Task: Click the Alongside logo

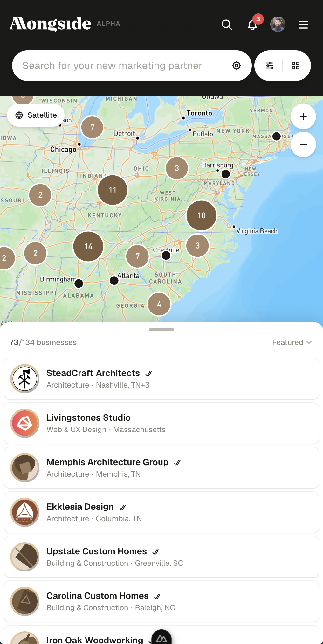Action: pos(51,24)
